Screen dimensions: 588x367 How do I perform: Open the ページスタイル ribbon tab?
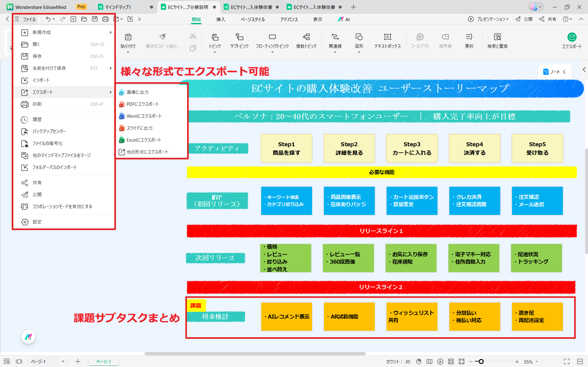point(253,19)
